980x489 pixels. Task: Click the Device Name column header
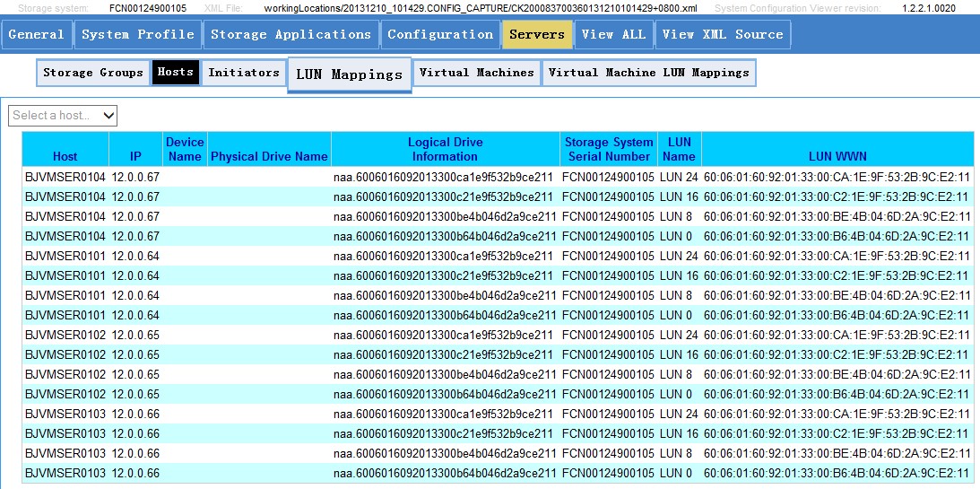[185, 150]
